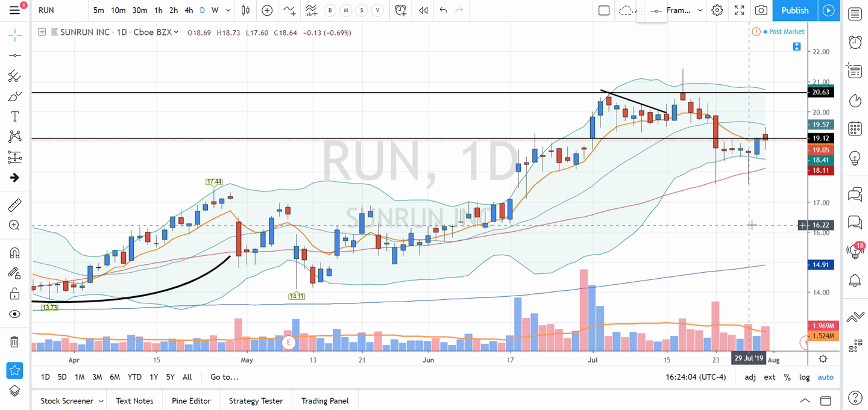Select the Text drawing tool
This screenshot has width=868, height=410.
pyautogui.click(x=14, y=116)
